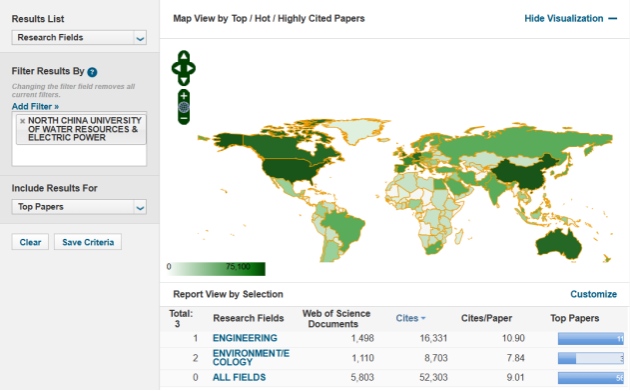Image resolution: width=630 pixels, height=391 pixels.
Task: Zoom out on the map with the minus
Action: (184, 119)
